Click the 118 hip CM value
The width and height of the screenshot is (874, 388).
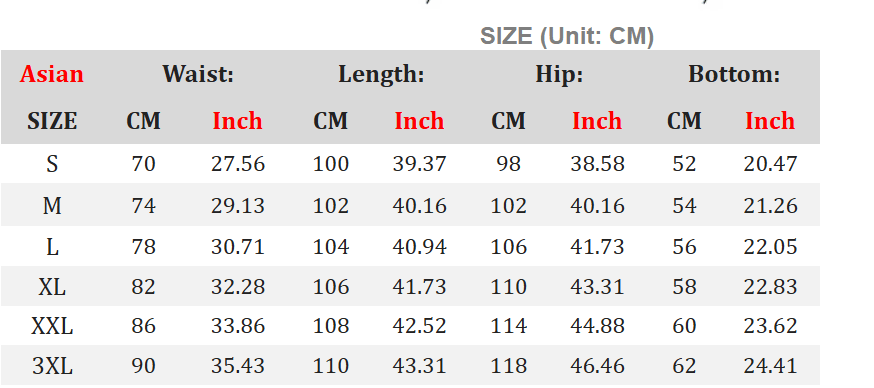point(508,366)
